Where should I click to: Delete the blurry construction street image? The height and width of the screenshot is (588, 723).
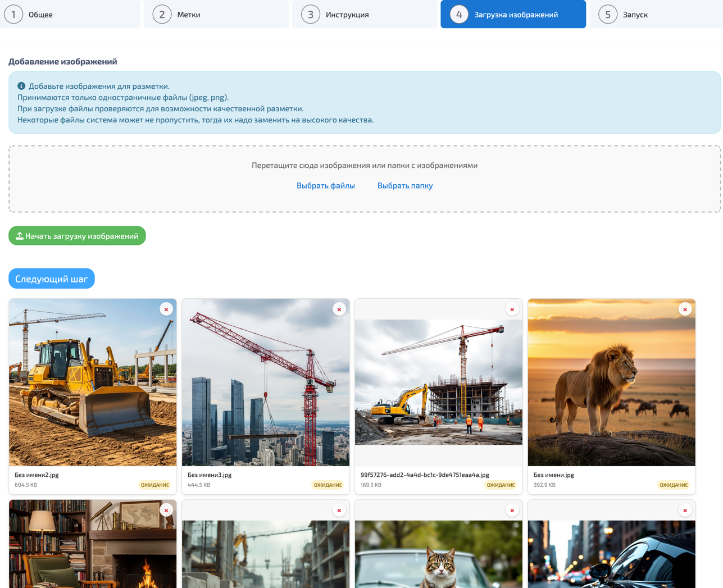tap(339, 510)
